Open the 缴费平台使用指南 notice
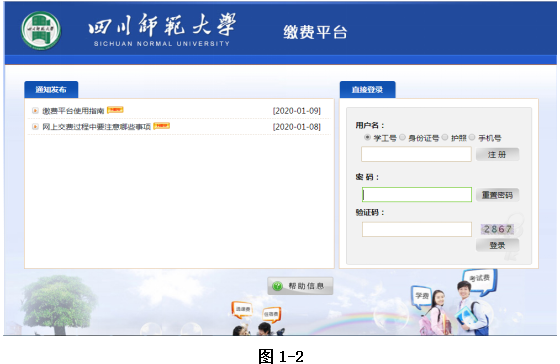 click(x=73, y=111)
